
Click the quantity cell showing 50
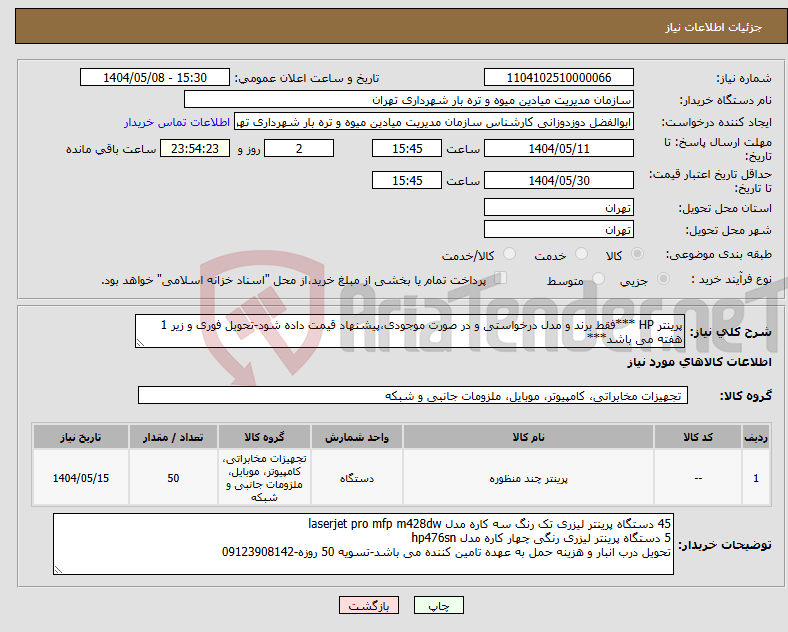click(173, 478)
